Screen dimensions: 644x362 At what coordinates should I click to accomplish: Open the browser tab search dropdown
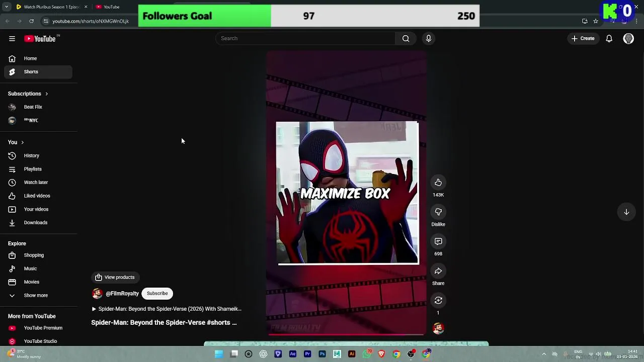(x=6, y=7)
